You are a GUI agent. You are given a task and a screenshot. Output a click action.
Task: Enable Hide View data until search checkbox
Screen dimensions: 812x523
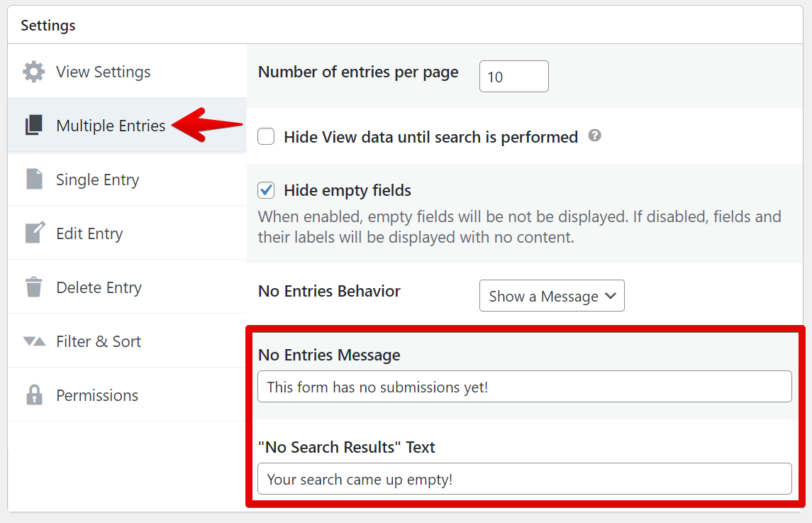(x=266, y=136)
